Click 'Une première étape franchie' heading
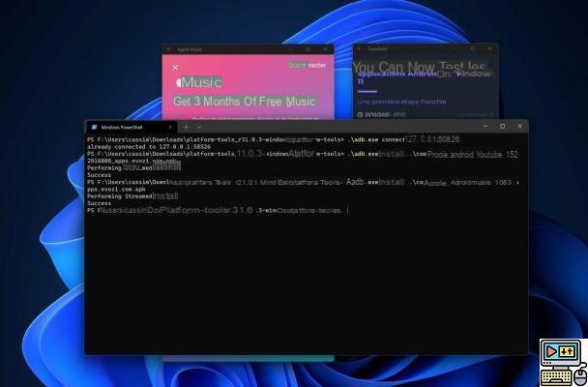Image resolution: width=588 pixels, height=387 pixels. (x=401, y=102)
